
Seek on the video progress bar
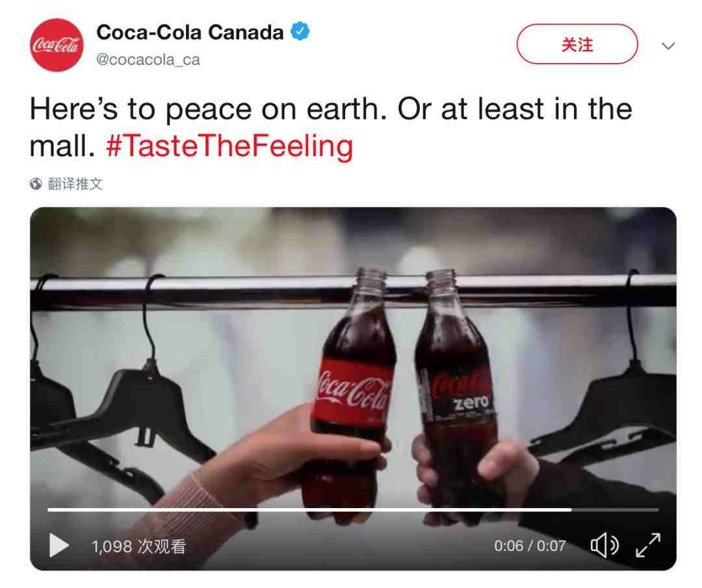[x=353, y=509]
